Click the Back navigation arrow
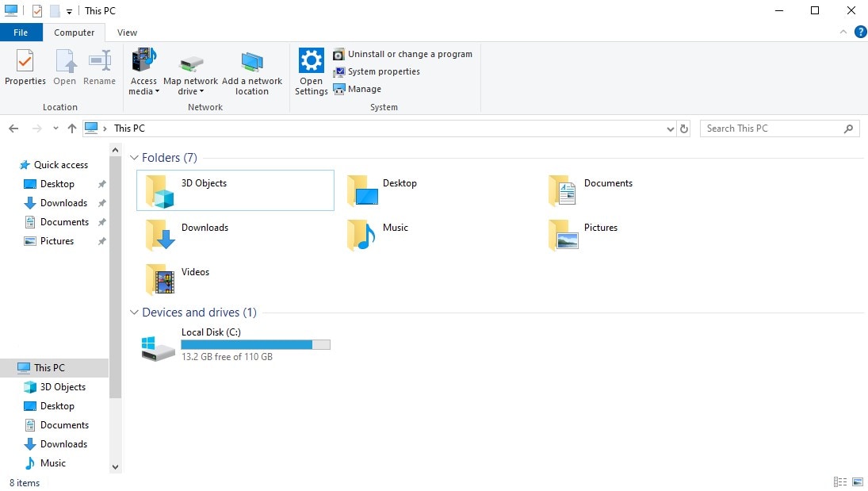The image size is (868, 491). [13, 129]
